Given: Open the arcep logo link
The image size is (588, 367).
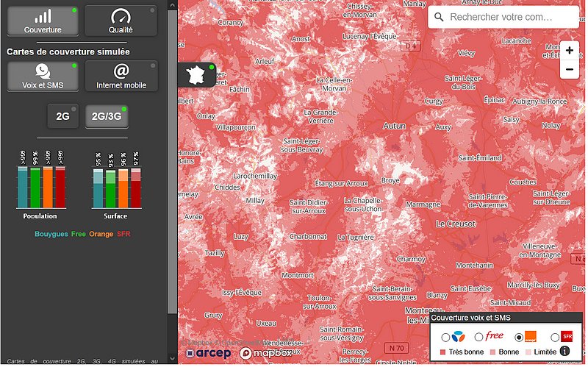Looking at the screenshot, I should 209,353.
